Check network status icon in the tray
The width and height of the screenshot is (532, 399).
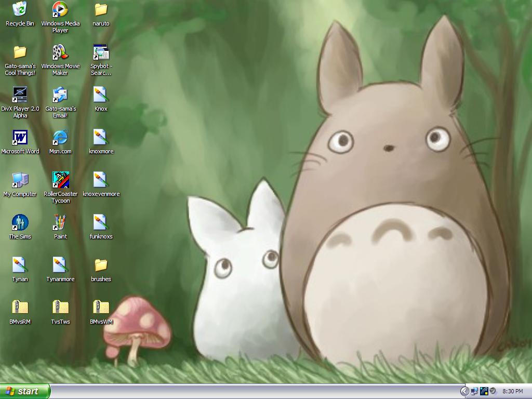(474, 391)
